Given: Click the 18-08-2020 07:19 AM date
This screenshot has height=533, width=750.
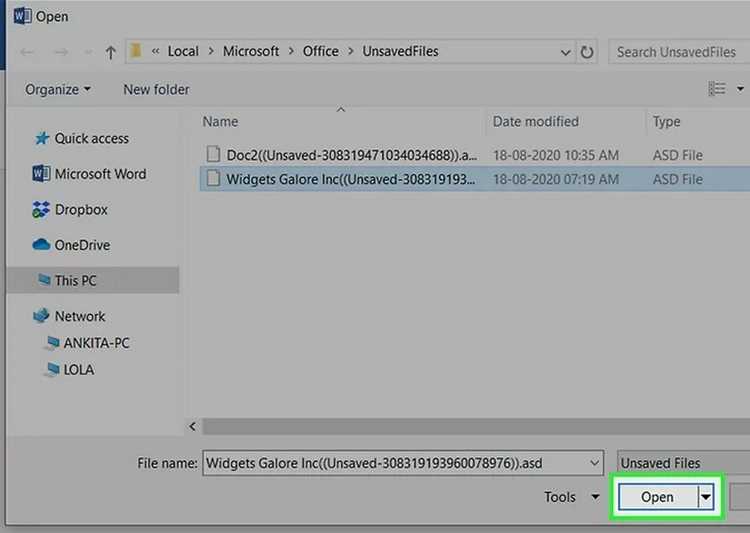Looking at the screenshot, I should 556,179.
